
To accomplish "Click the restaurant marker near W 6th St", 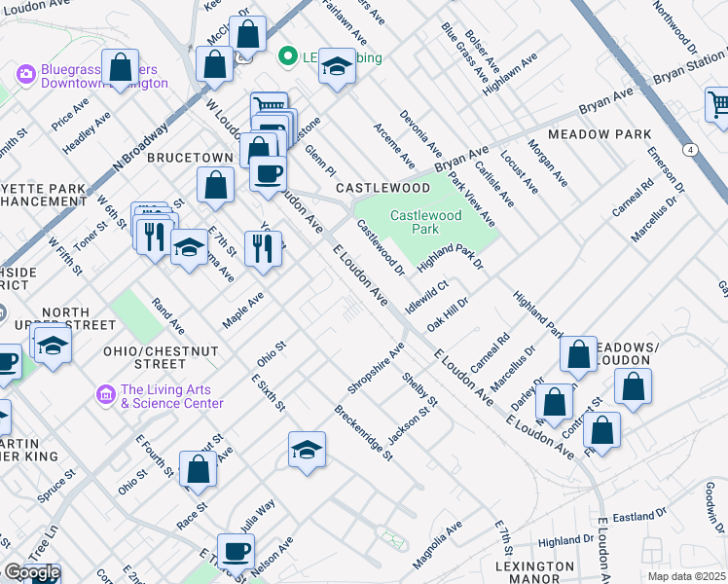I will coord(154,236).
